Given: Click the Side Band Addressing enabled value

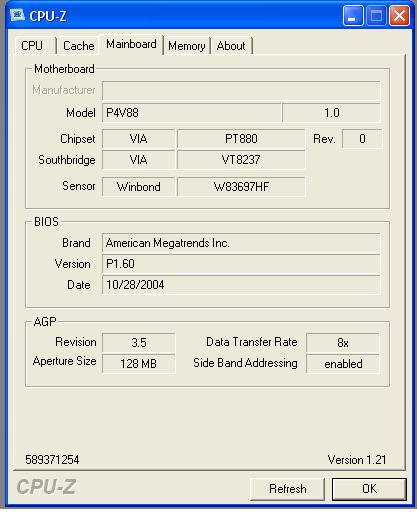Looking at the screenshot, I should click(343, 364).
